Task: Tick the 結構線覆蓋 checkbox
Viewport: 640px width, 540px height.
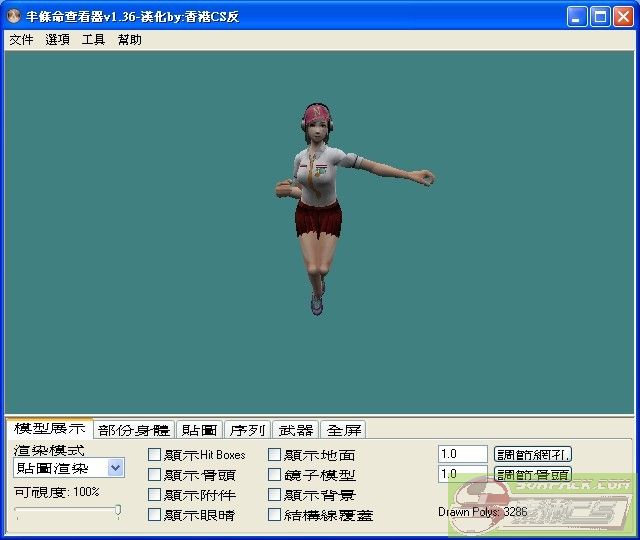Action: tap(275, 515)
